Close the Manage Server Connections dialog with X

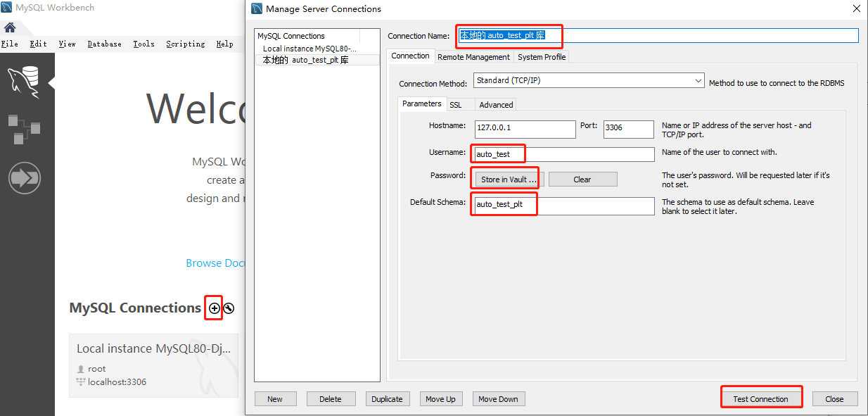(x=856, y=8)
